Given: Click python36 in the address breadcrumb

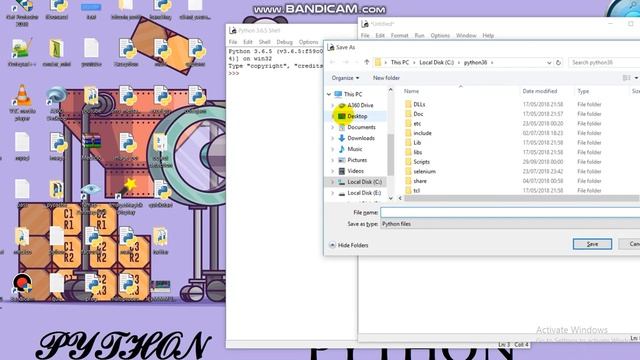Looking at the screenshot, I should [476, 62].
